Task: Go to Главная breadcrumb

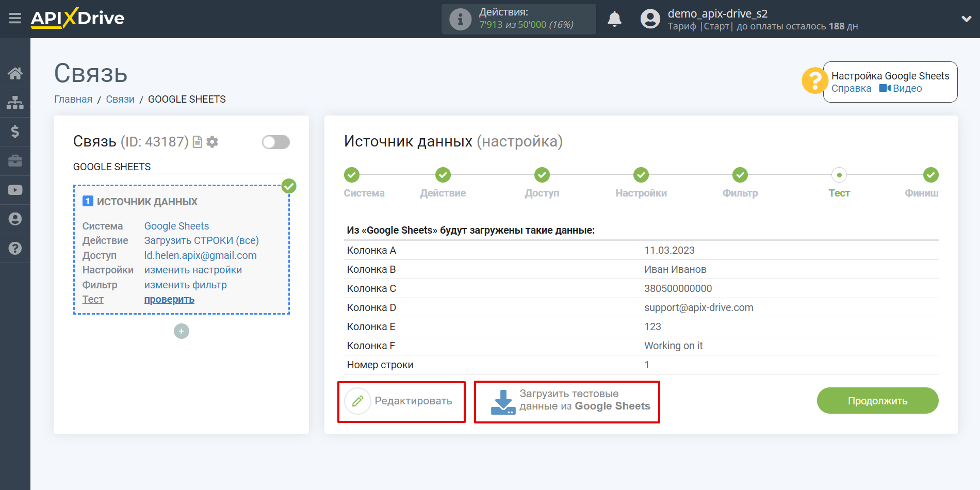Action: click(73, 99)
